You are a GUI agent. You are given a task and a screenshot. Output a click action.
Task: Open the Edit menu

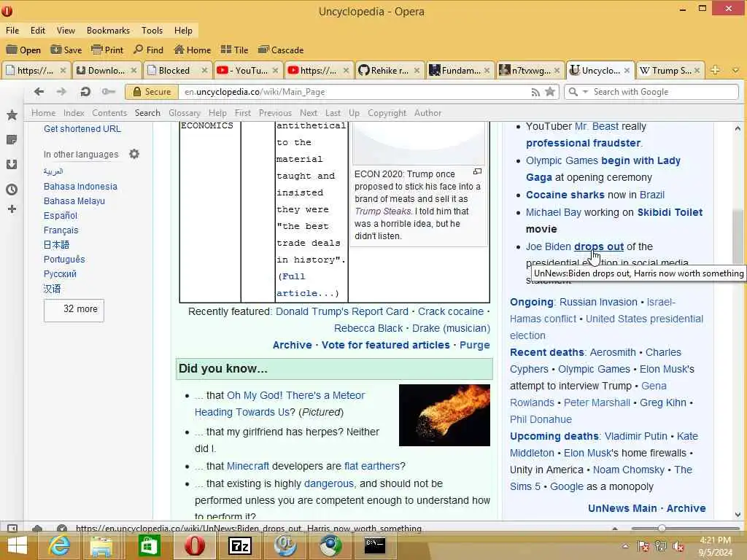coord(38,31)
